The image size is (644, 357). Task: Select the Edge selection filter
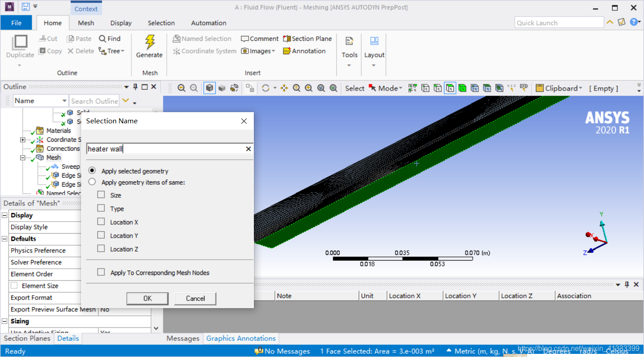click(x=438, y=88)
